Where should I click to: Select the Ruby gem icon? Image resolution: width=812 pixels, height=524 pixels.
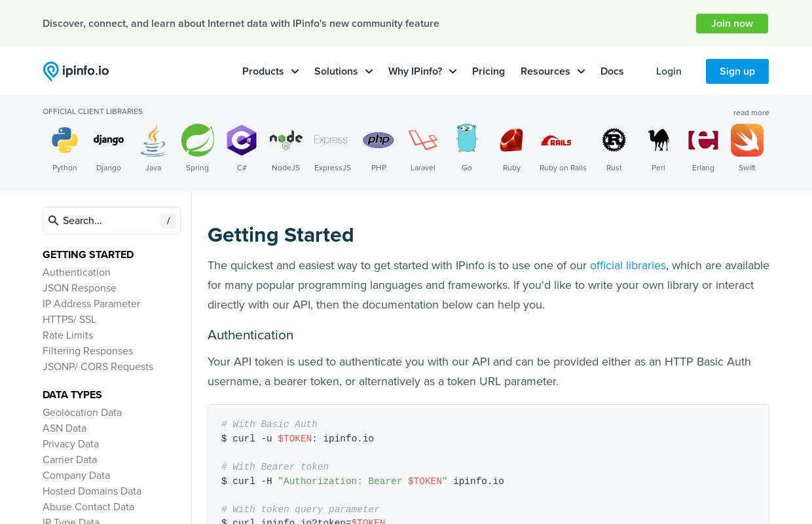coord(511,140)
